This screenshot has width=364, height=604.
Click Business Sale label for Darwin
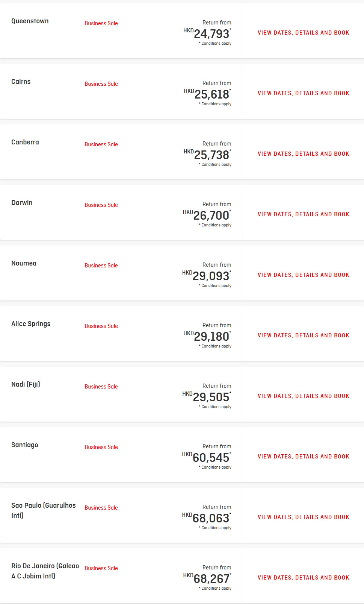101,205
